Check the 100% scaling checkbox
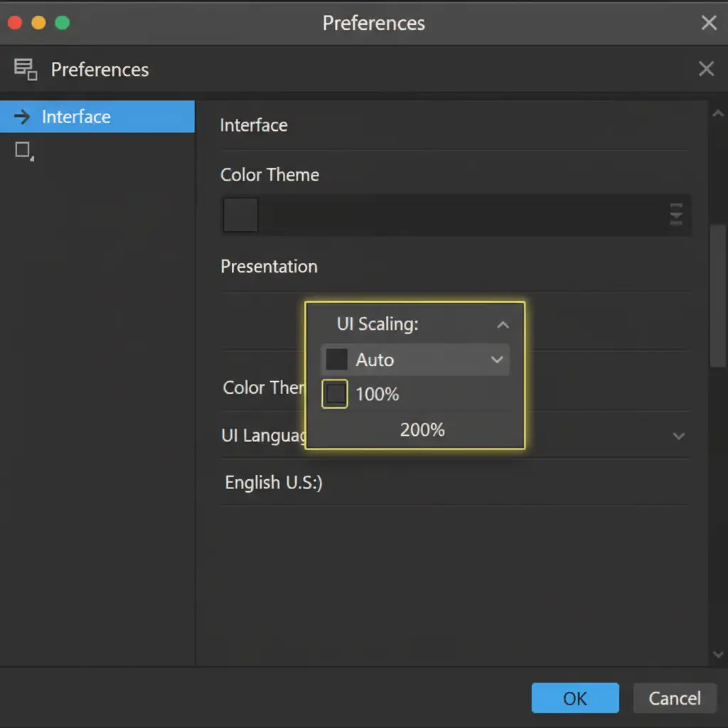This screenshot has width=728, height=728. pyautogui.click(x=335, y=394)
